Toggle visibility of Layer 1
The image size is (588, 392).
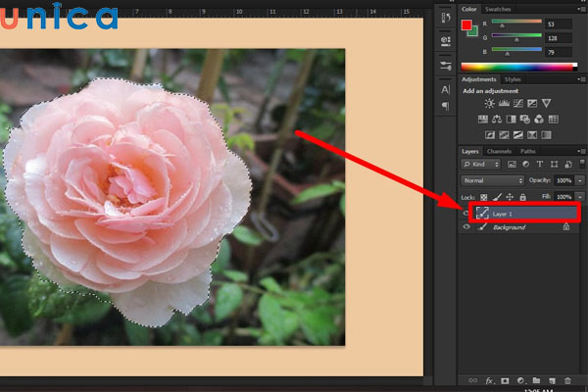[x=465, y=211]
